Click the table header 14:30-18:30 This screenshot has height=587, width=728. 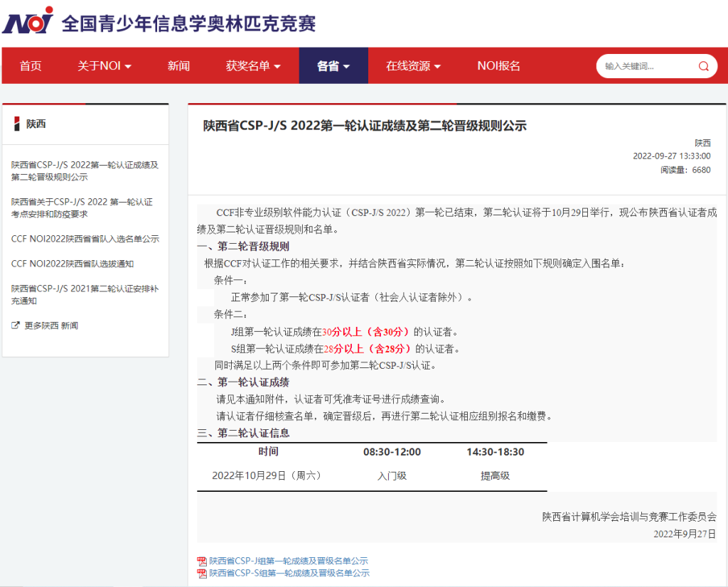(x=496, y=452)
